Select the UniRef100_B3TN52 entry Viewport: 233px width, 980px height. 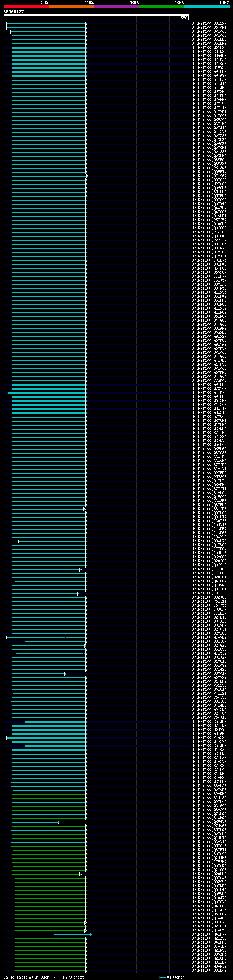(x=209, y=288)
